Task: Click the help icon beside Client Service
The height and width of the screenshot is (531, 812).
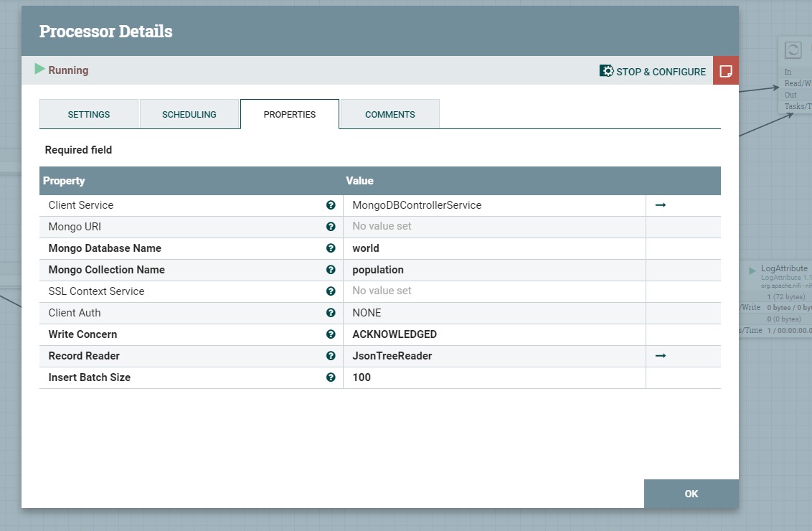Action: pyautogui.click(x=331, y=205)
